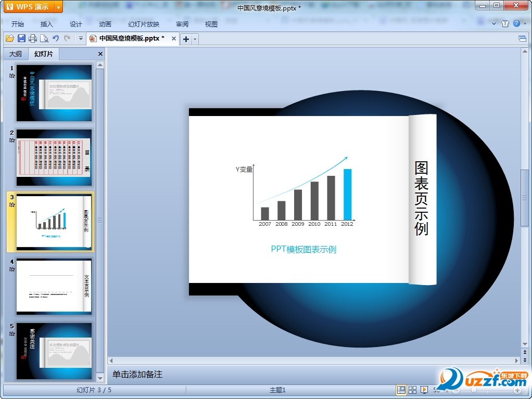Click the horizontal scrollbar right arrow
The image size is (532, 399).
click(517, 361)
